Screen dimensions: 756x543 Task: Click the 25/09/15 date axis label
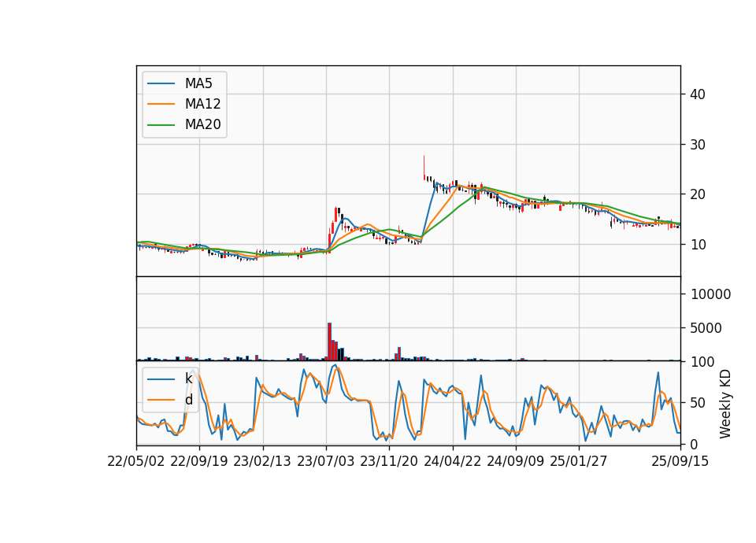(x=680, y=461)
